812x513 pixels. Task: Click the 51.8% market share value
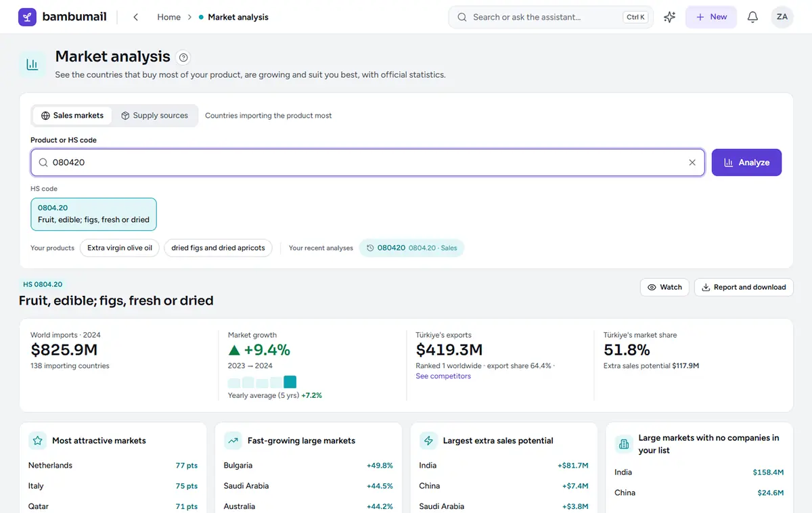[627, 350]
